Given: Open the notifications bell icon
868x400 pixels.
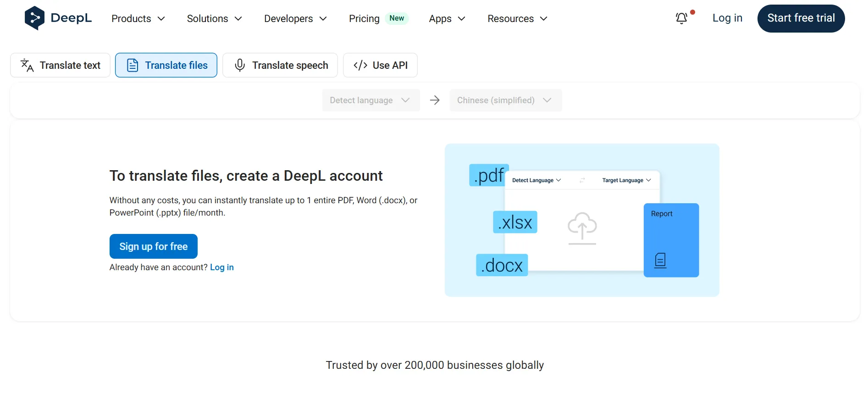Looking at the screenshot, I should pyautogui.click(x=681, y=18).
